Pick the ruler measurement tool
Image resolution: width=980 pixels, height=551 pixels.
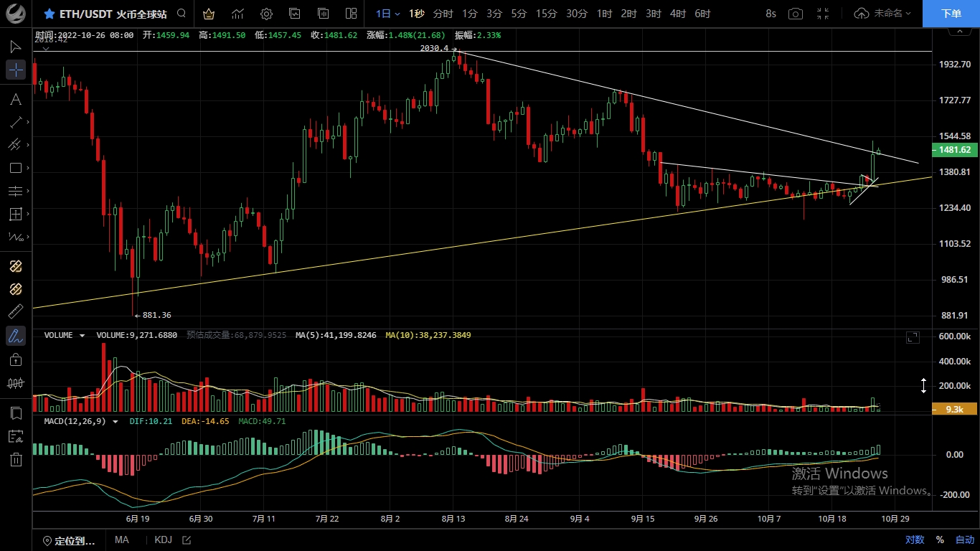[16, 311]
